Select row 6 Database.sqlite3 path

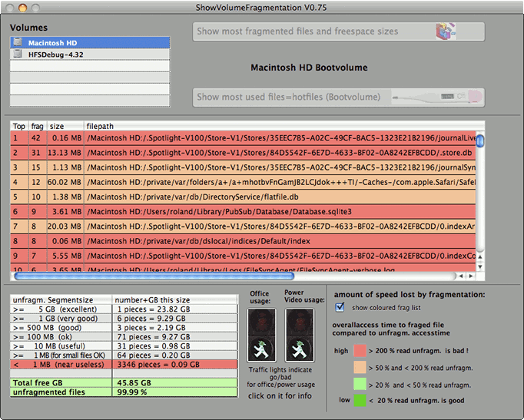(x=280, y=211)
